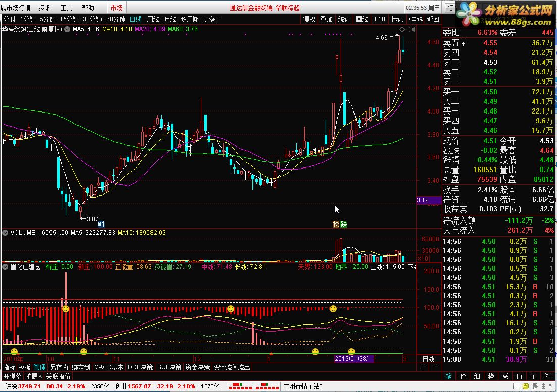557x392 pixels.
Task: Click the window list icon in the status bar
Action: pyautogui.click(x=517, y=386)
